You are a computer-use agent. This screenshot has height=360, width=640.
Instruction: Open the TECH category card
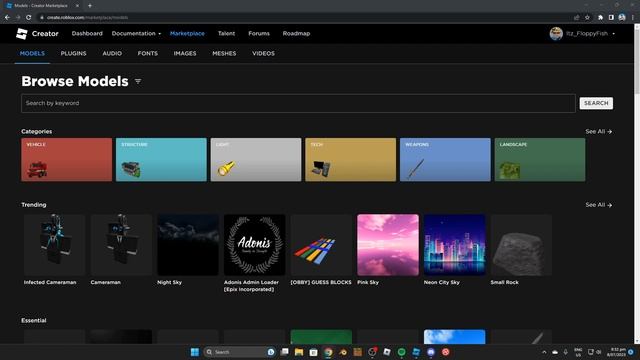click(351, 160)
